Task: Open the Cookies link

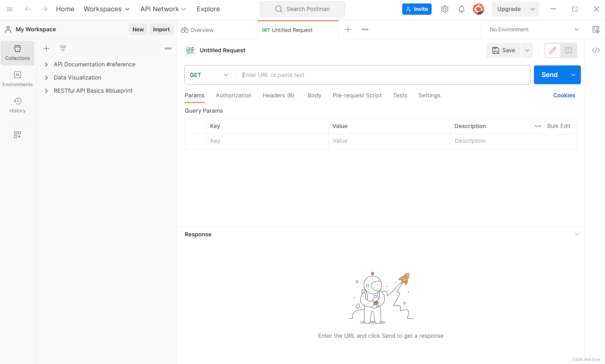Action: pos(564,95)
